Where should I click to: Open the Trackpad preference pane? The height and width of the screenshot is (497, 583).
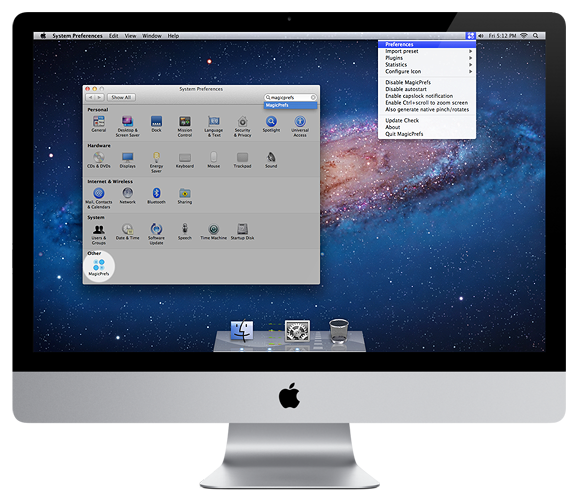click(x=242, y=160)
